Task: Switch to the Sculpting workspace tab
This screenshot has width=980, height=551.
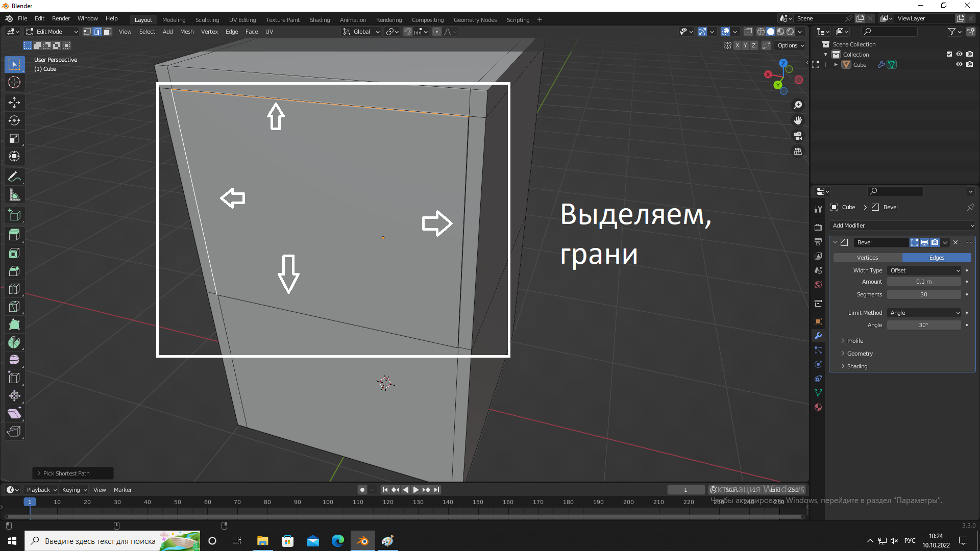Action: 207,20
